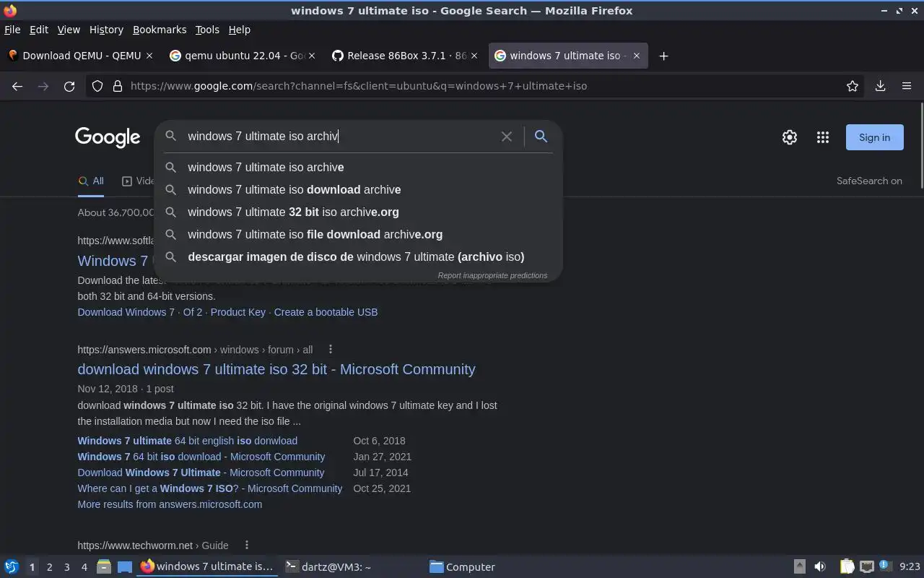The width and height of the screenshot is (924, 578).
Task: Close the Release 86Box 3.7.1 tab
Action: [473, 56]
